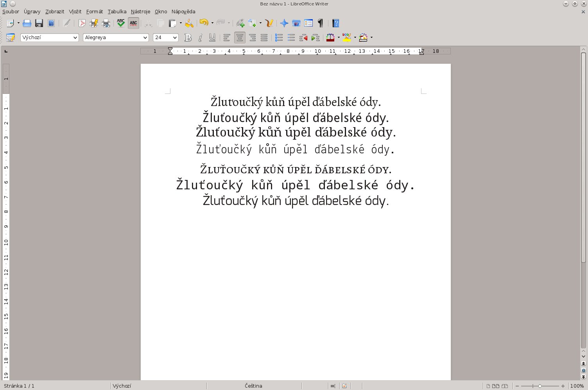
Task: Run the spelling and grammar check
Action: pos(121,23)
